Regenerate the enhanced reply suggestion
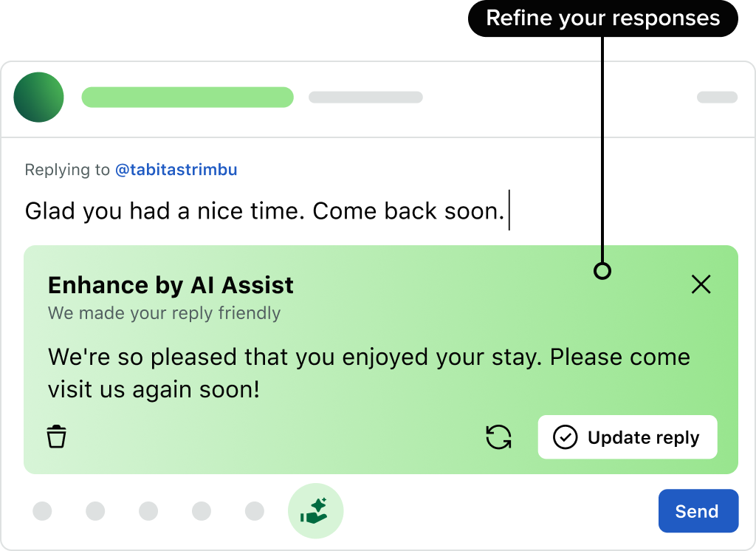 pos(498,437)
